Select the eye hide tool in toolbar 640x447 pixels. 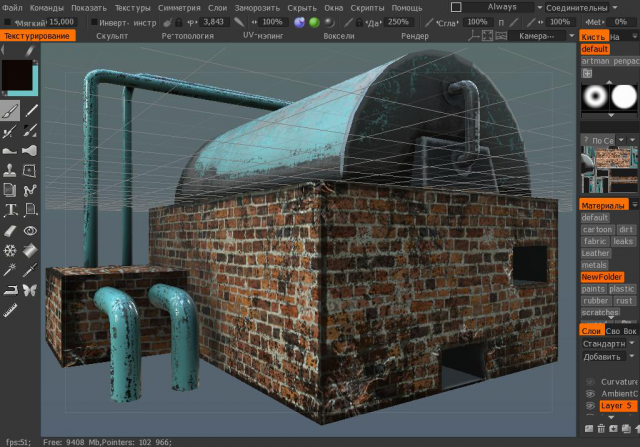click(30, 231)
